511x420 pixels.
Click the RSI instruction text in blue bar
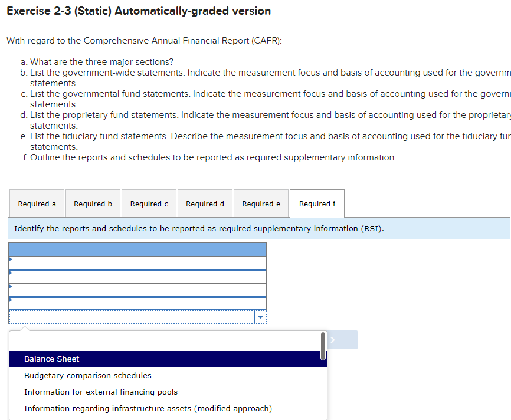(x=199, y=228)
